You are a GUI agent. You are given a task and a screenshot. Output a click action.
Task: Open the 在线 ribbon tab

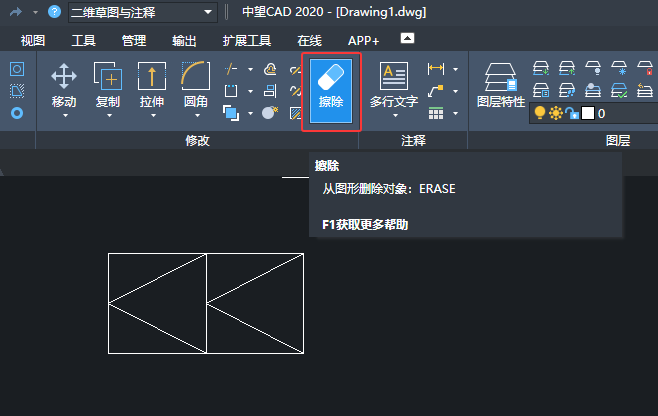click(309, 41)
